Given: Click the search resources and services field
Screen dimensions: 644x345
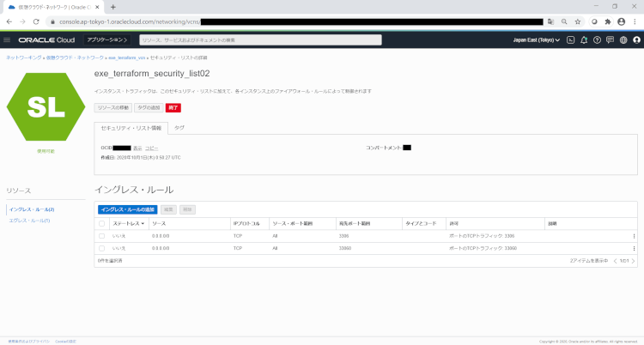Looking at the screenshot, I should coord(260,39).
